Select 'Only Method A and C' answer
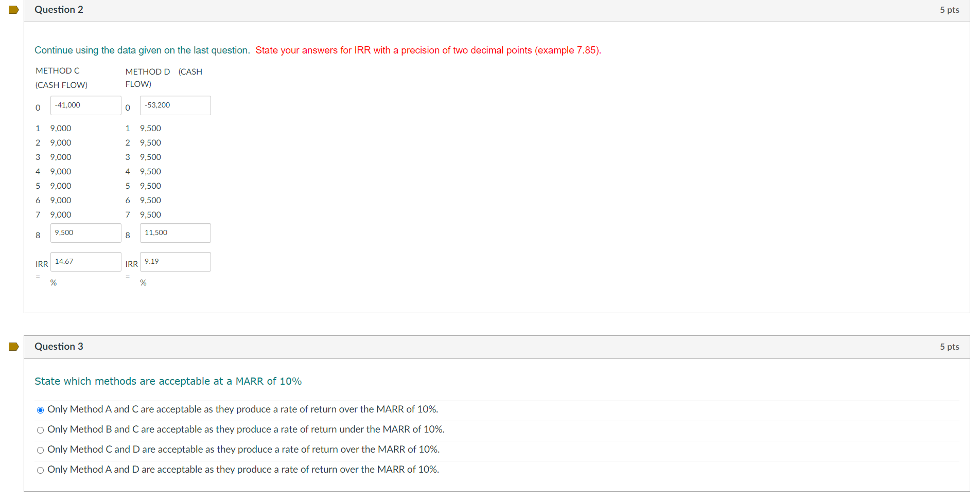Viewport: 980px width, 503px height. pyautogui.click(x=40, y=410)
